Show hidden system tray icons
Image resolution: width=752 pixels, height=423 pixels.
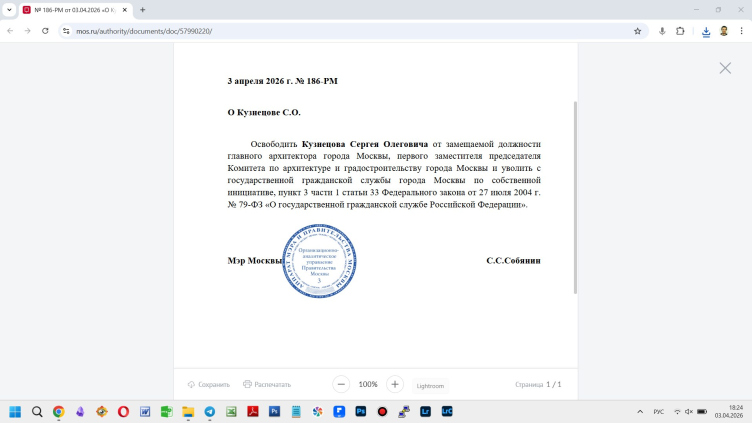point(635,412)
